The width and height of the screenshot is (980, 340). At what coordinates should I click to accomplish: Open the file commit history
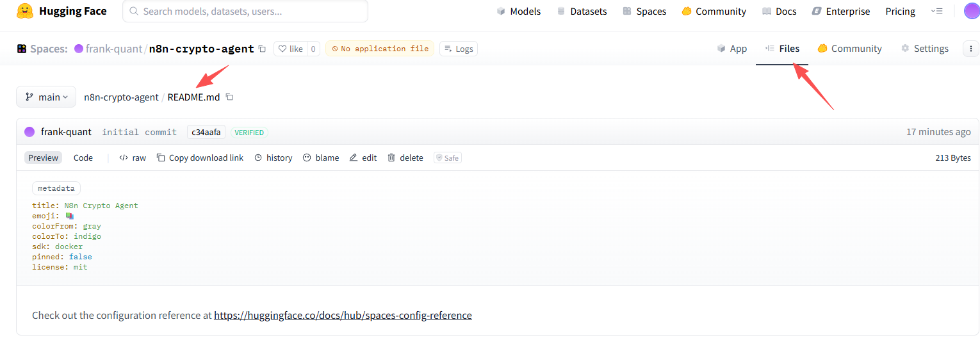(273, 158)
